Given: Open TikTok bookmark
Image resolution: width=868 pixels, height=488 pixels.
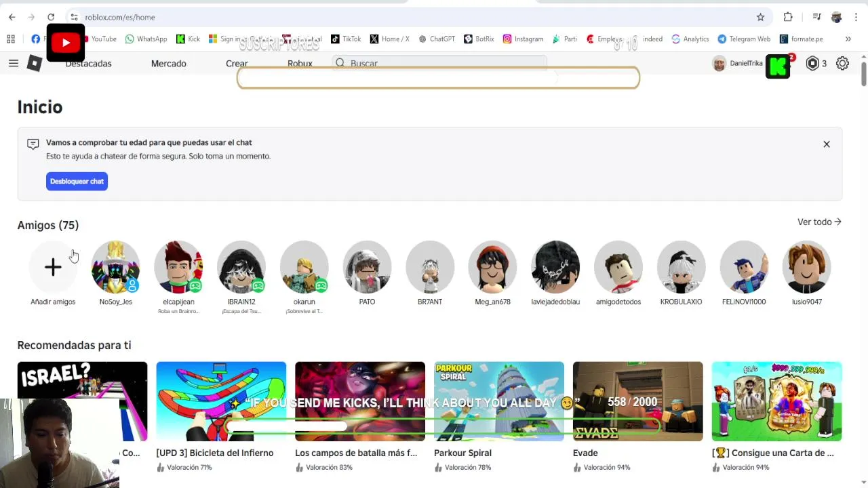Looking at the screenshot, I should 345,39.
